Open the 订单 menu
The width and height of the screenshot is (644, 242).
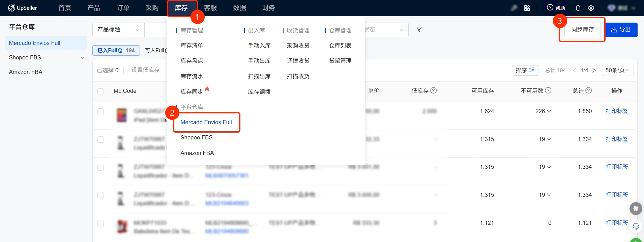pos(123,8)
